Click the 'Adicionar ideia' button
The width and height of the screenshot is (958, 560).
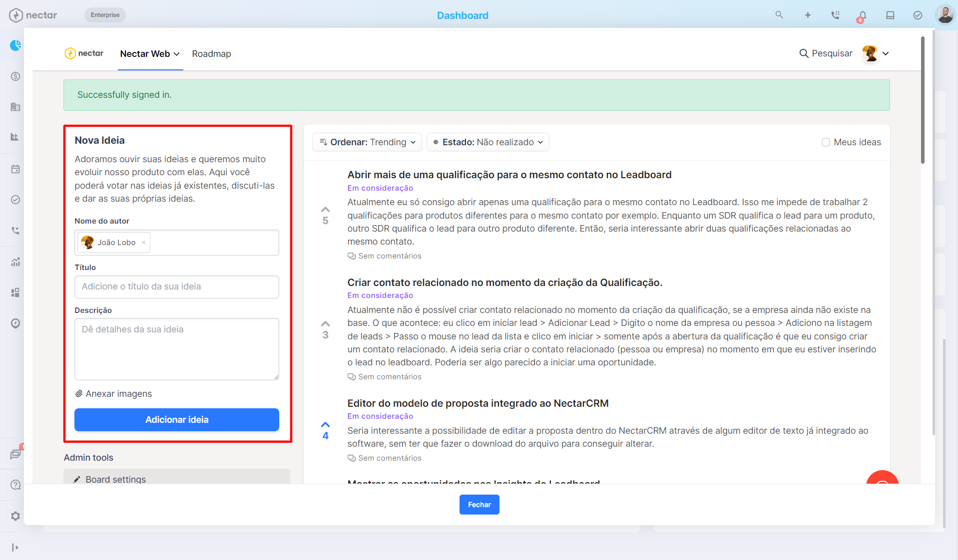click(177, 420)
